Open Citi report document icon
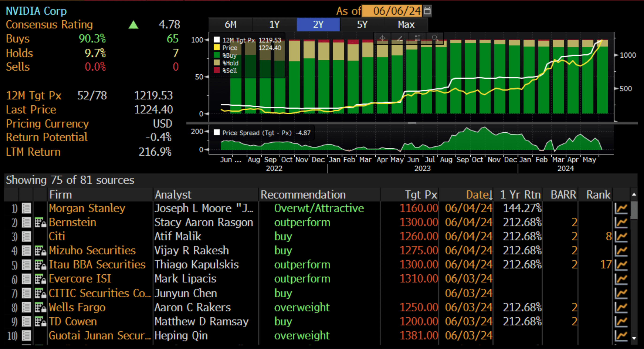 click(26, 236)
